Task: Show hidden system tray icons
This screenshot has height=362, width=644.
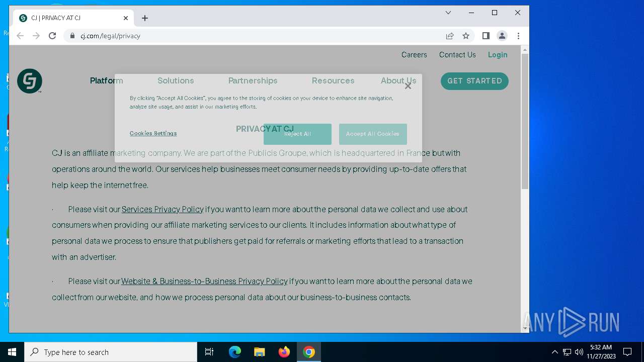Action: tap(554, 352)
